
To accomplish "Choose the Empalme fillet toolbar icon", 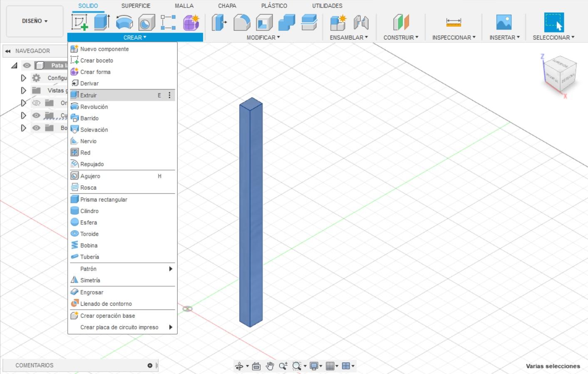I will [x=242, y=22].
